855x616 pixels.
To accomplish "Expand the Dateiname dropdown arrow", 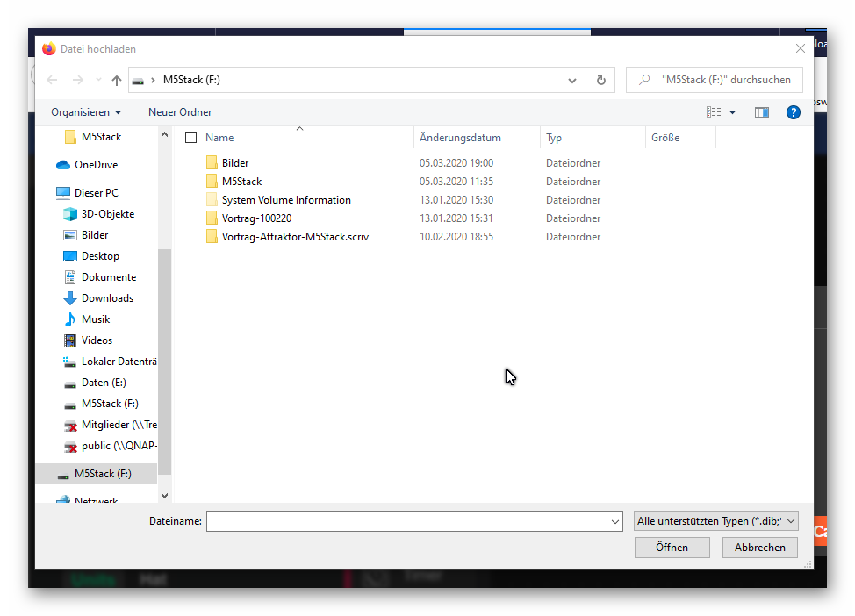I will point(614,521).
